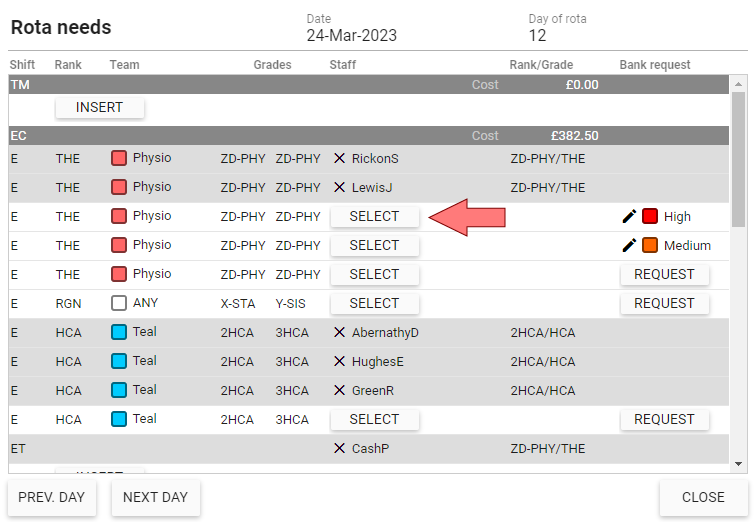754x522 pixels.
Task: Select staff for the vacant Teal HCA row
Action: (x=374, y=419)
